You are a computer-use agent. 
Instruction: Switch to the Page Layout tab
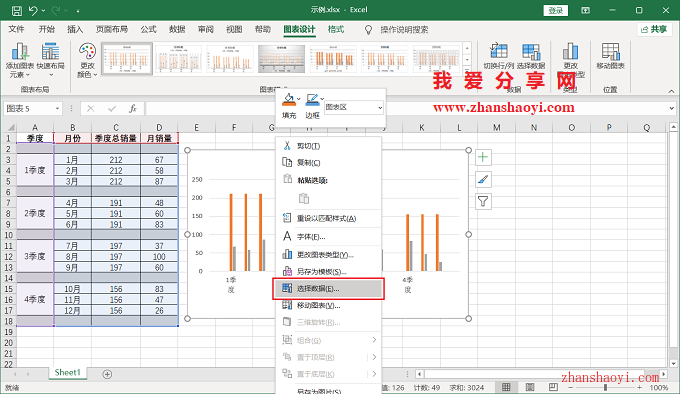(111, 29)
